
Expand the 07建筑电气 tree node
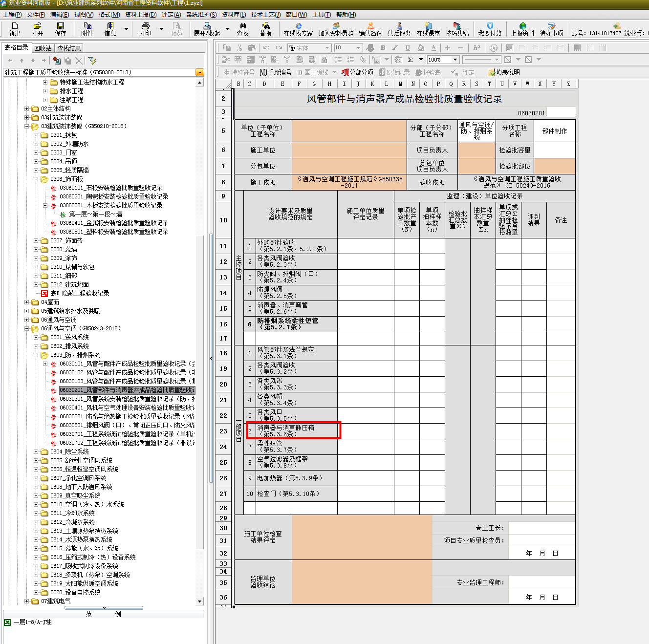(x=27, y=601)
